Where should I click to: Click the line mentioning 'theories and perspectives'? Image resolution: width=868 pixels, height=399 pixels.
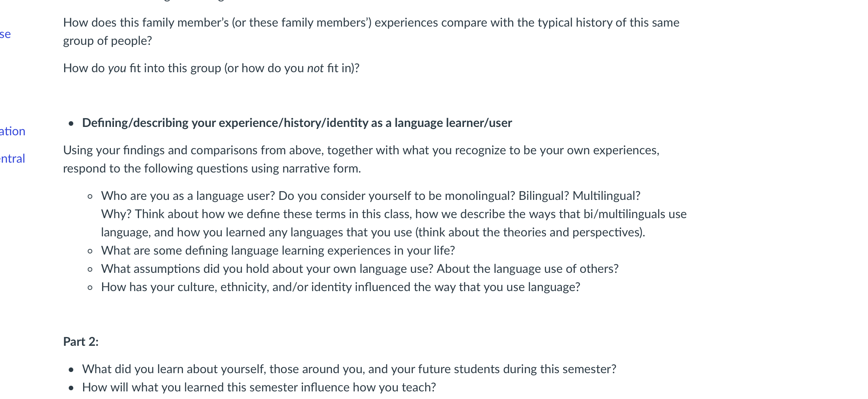click(x=373, y=232)
